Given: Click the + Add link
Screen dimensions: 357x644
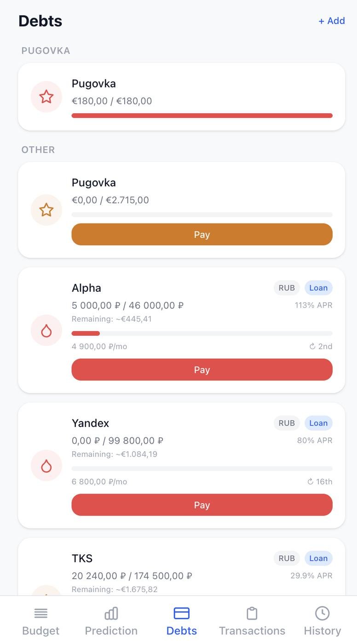Looking at the screenshot, I should (x=332, y=21).
